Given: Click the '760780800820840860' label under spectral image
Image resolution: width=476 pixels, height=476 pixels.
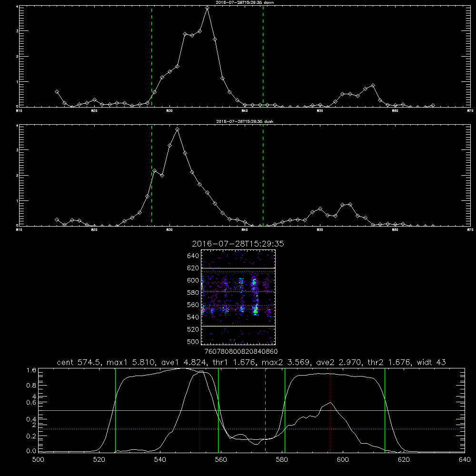Looking at the screenshot, I should pos(241,351).
